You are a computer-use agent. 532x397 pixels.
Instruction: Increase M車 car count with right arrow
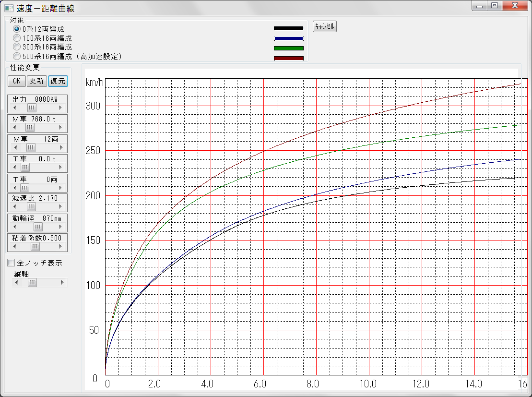pos(60,147)
